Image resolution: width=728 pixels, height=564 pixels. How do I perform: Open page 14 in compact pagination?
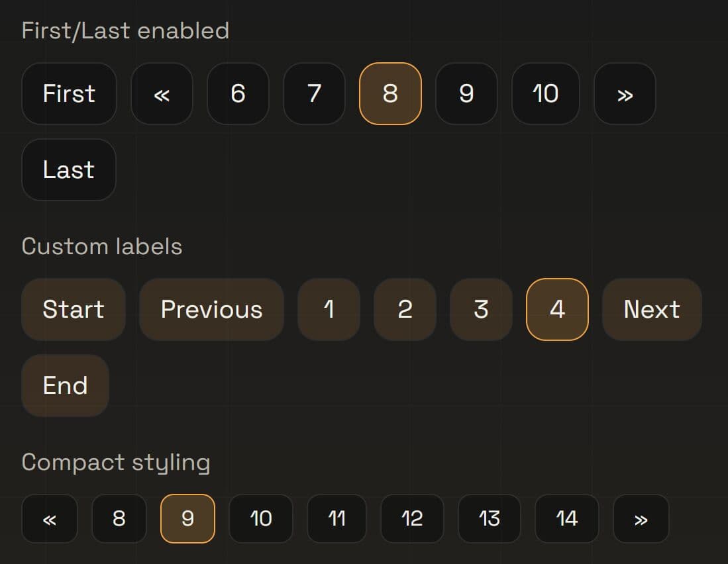[x=566, y=519]
